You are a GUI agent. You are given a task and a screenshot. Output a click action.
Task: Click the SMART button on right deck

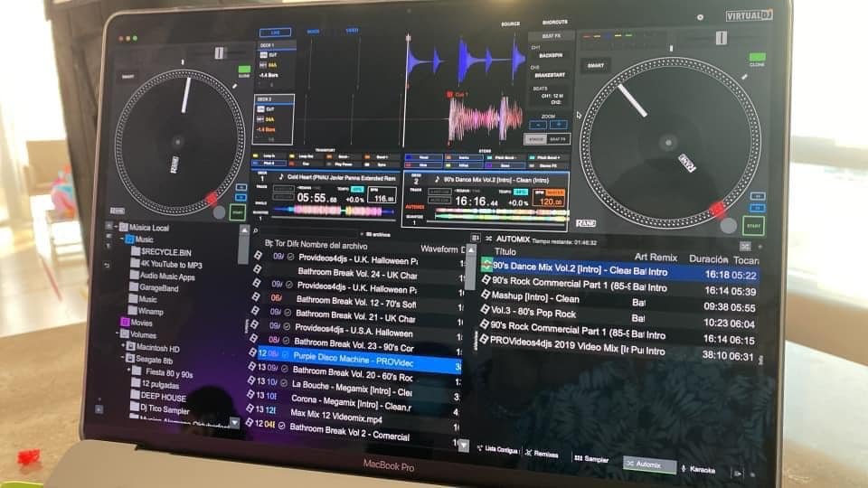click(596, 65)
